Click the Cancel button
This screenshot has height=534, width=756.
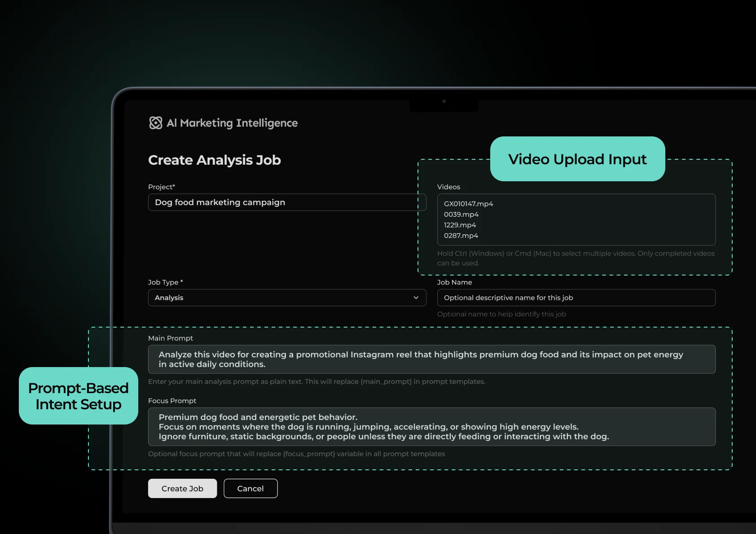pos(251,488)
